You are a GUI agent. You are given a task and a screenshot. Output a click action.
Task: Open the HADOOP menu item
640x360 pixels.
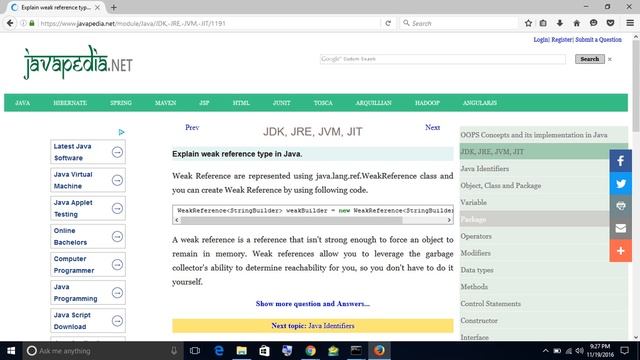pyautogui.click(x=427, y=103)
